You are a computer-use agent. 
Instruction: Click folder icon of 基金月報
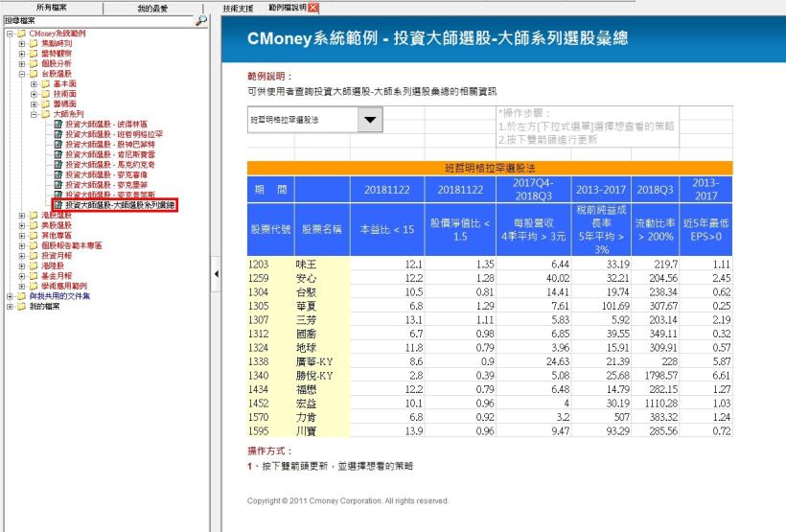(34, 276)
